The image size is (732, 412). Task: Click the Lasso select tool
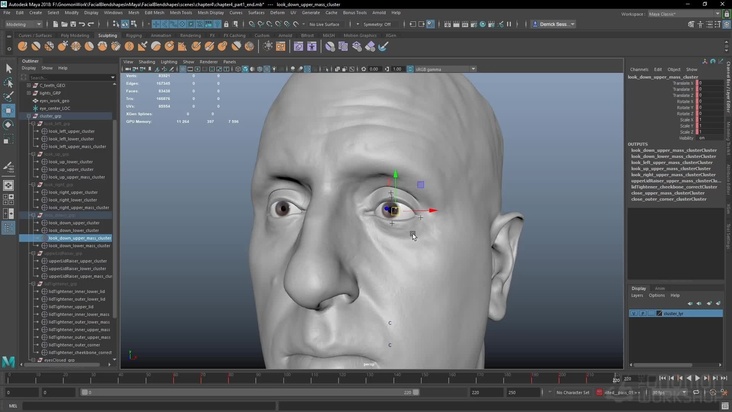click(x=8, y=83)
